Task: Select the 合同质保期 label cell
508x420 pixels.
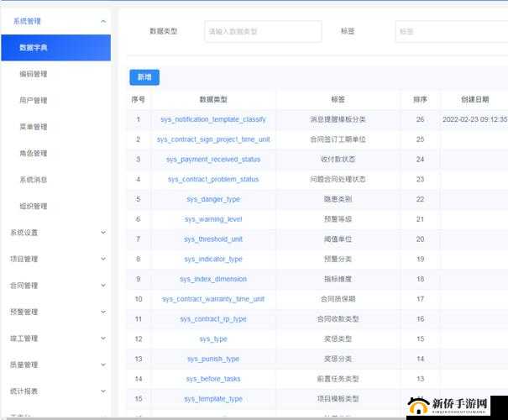Action: click(x=338, y=299)
